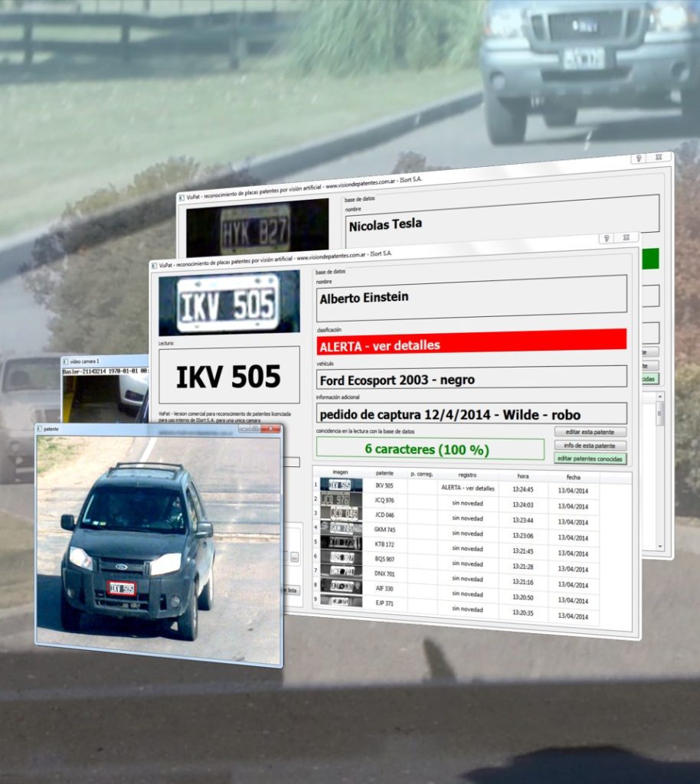The width and height of the screenshot is (700, 784).
Task: Click the VisPat app icon in rear window title
Action: coord(182,198)
